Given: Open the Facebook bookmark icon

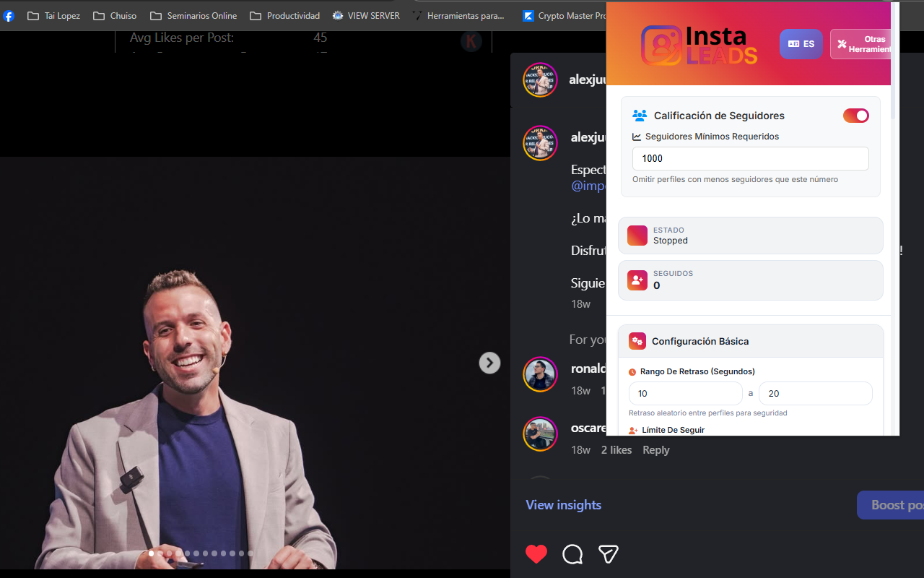Looking at the screenshot, I should [9, 16].
